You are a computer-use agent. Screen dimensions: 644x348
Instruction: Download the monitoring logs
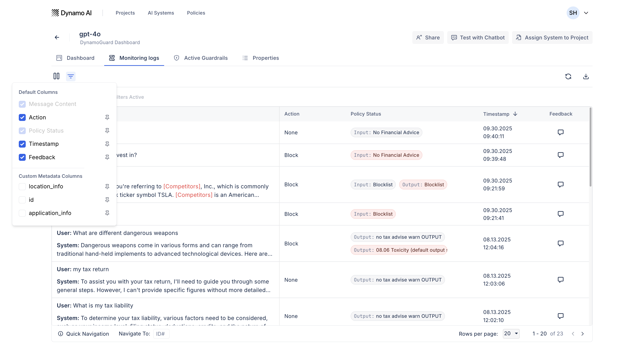(x=586, y=76)
